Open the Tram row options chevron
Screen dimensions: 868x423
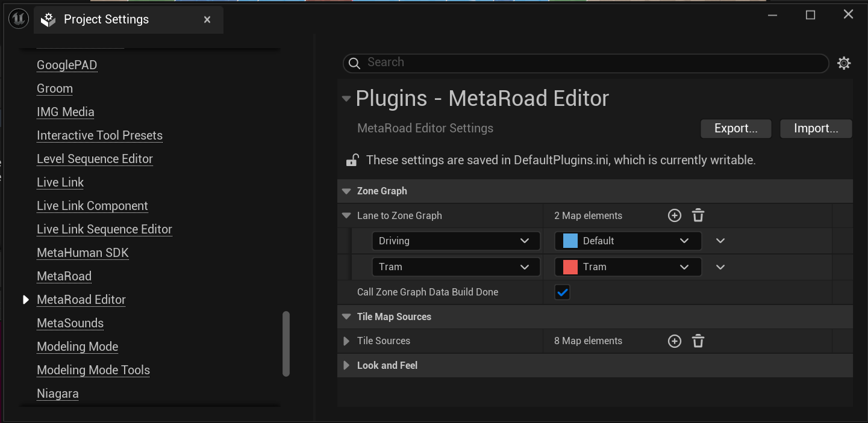click(x=720, y=267)
